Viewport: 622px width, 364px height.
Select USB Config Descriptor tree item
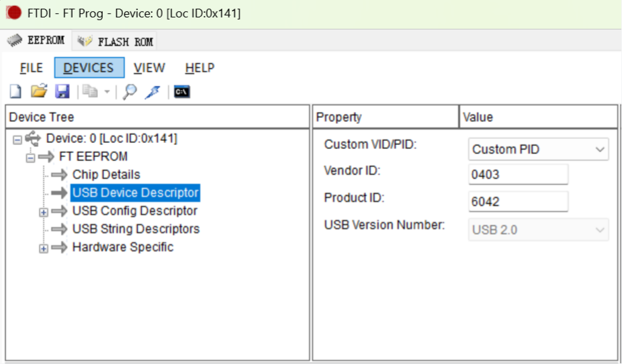coord(135,211)
